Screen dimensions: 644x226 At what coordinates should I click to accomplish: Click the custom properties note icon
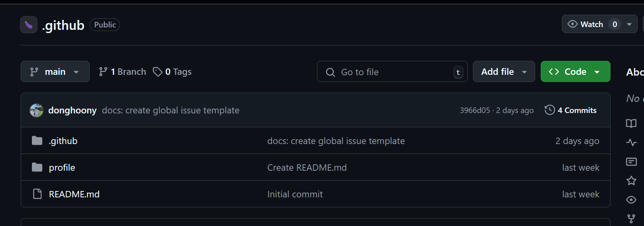(631, 162)
